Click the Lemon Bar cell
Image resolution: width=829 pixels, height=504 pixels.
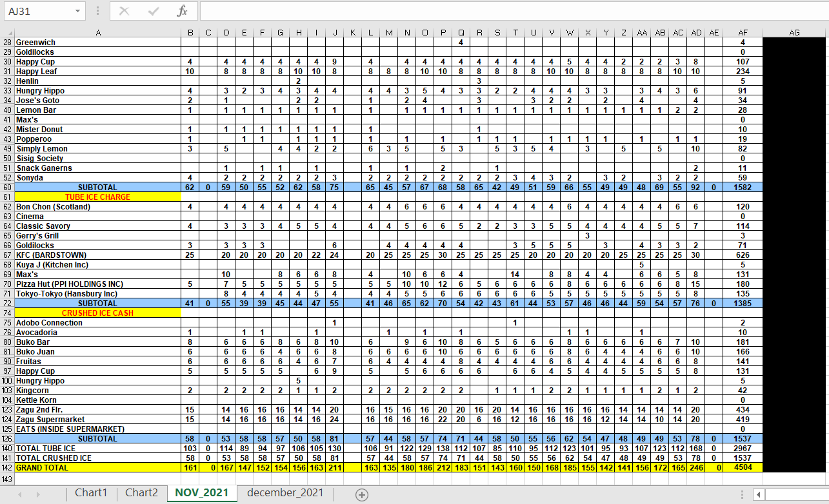coord(97,110)
